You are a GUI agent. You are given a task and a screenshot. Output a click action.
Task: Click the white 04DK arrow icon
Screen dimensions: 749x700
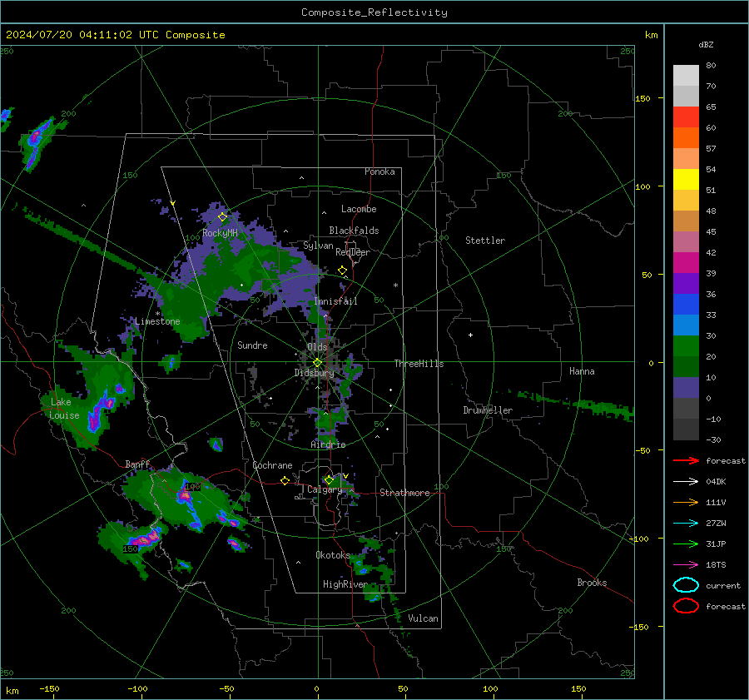[686, 481]
